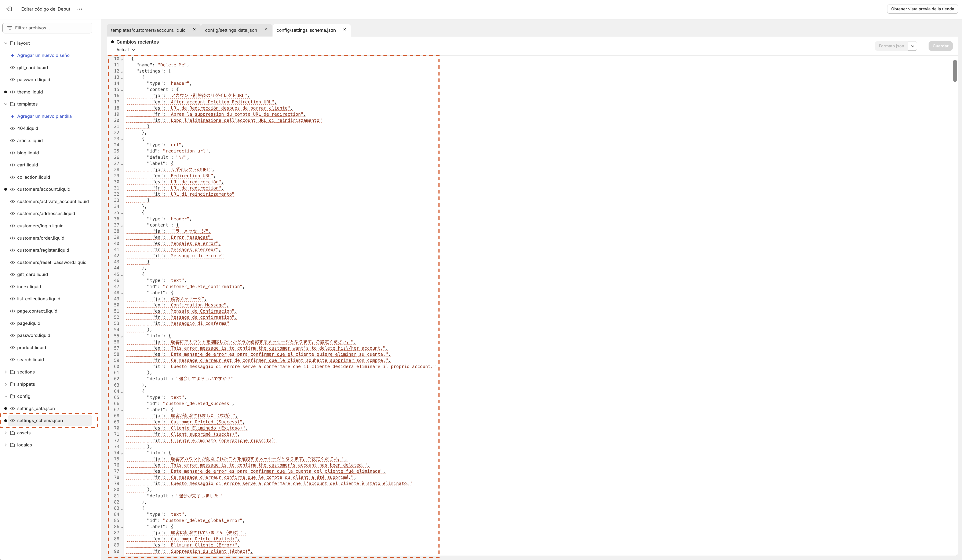962x560 pixels.
Task: Collapse the templates folder chevron
Action: (x=6, y=104)
